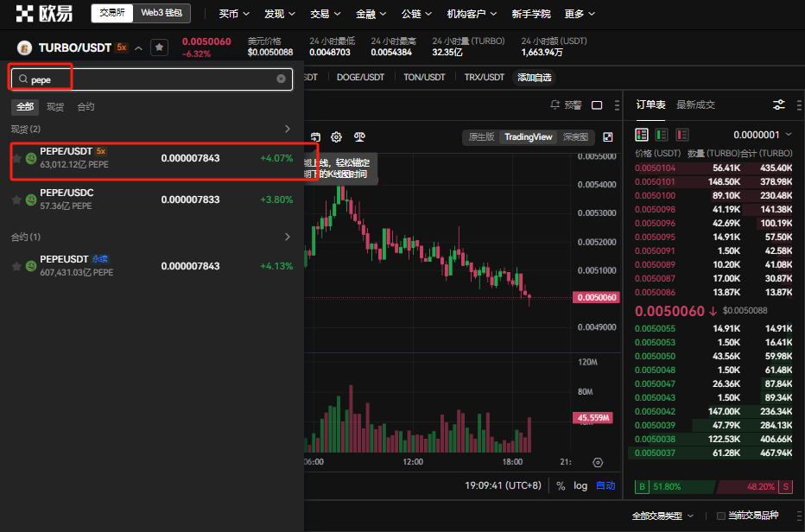This screenshot has height=532, width=805.
Task: Select the PEPE/USDT 5x result
Action: [152, 158]
